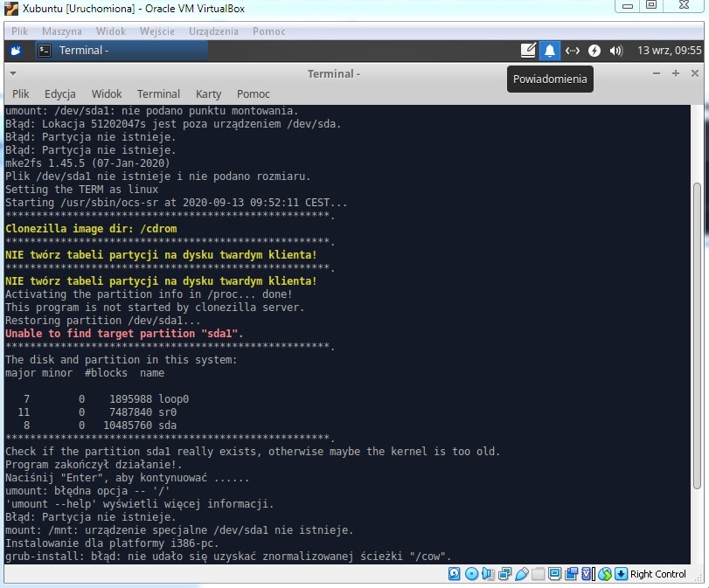Open the shared folders status icon
Screen dimensions: 709x588
pos(538,573)
